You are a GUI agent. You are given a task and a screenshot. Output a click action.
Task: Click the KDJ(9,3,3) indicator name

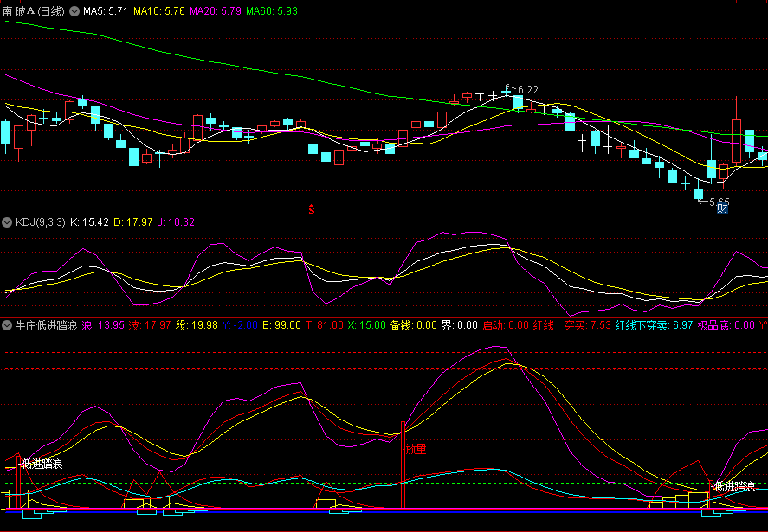point(40,222)
